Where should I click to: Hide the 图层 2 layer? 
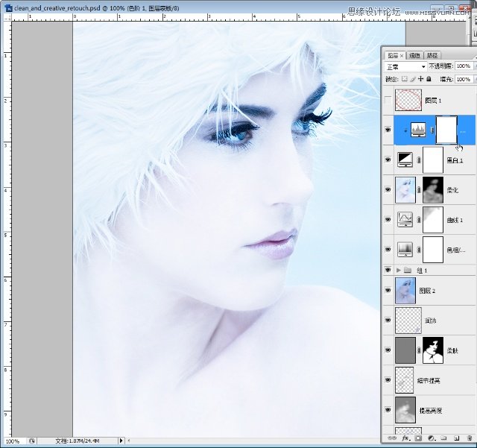(388, 291)
